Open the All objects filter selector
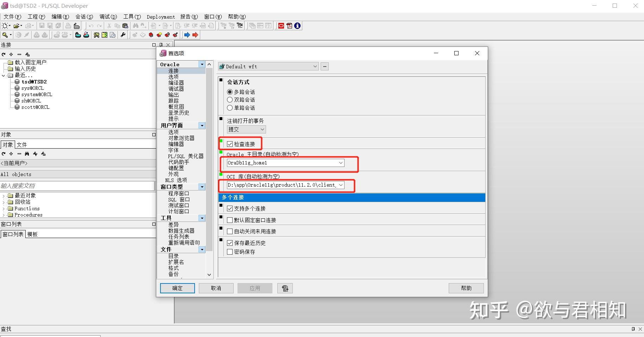Image resolution: width=644 pixels, height=337 pixels. pos(78,174)
